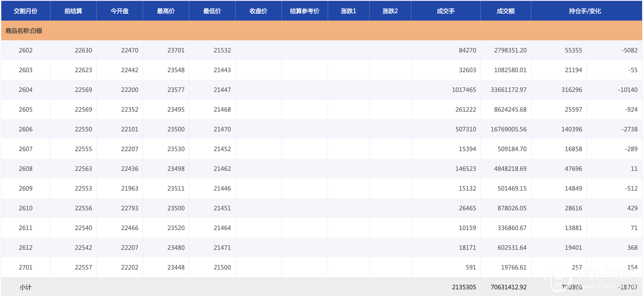Viewport: 644px width, 296px height.
Task: Click the 成交额 column header
Action: click(505, 11)
